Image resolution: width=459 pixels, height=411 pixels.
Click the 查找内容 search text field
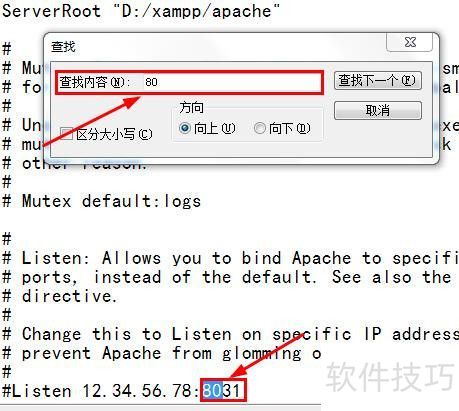232,82
